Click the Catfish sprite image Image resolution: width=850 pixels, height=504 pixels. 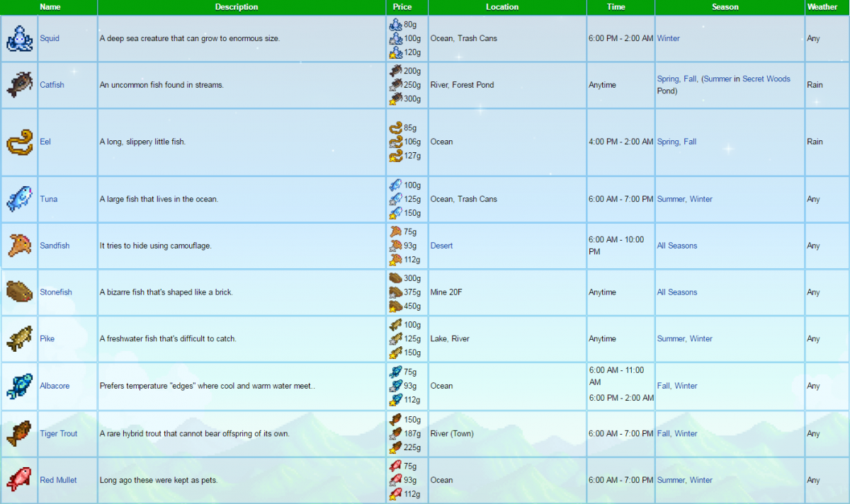point(19,85)
